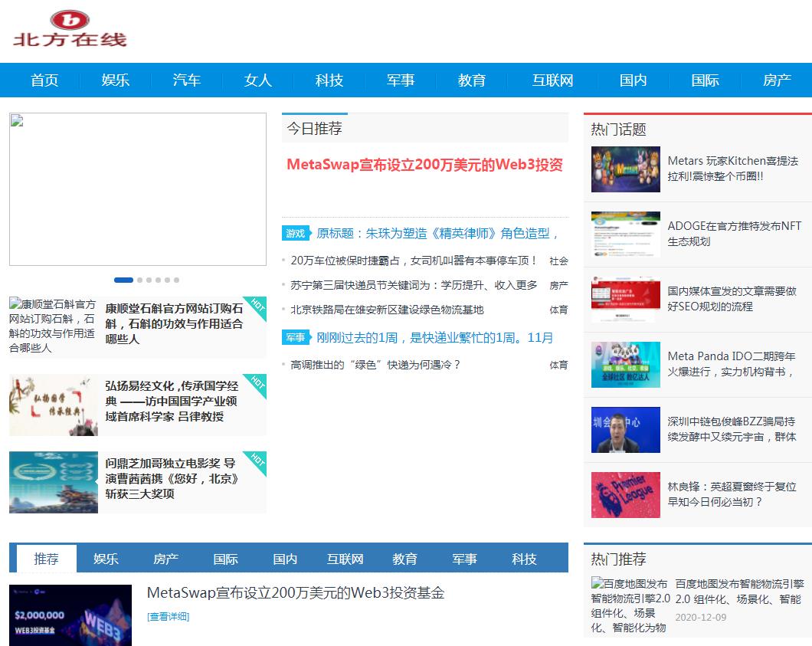
Task: Open the 20万车位被保时捷霸占 article
Action: click(413, 261)
